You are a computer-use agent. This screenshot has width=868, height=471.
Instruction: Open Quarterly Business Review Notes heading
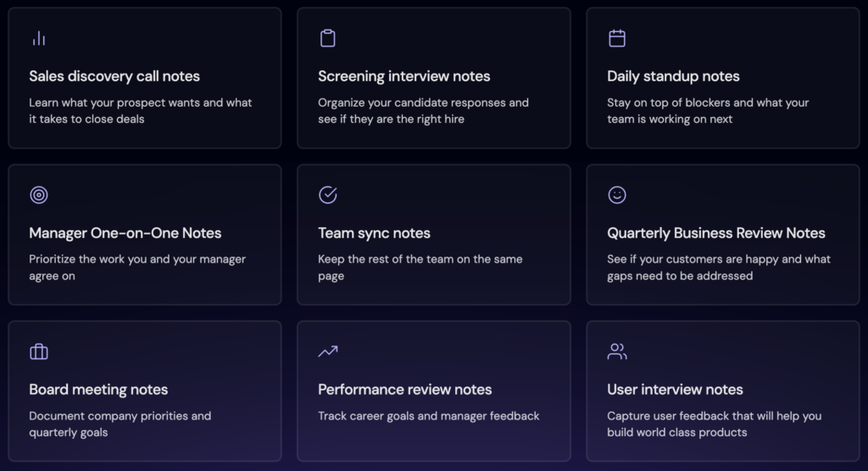click(715, 233)
